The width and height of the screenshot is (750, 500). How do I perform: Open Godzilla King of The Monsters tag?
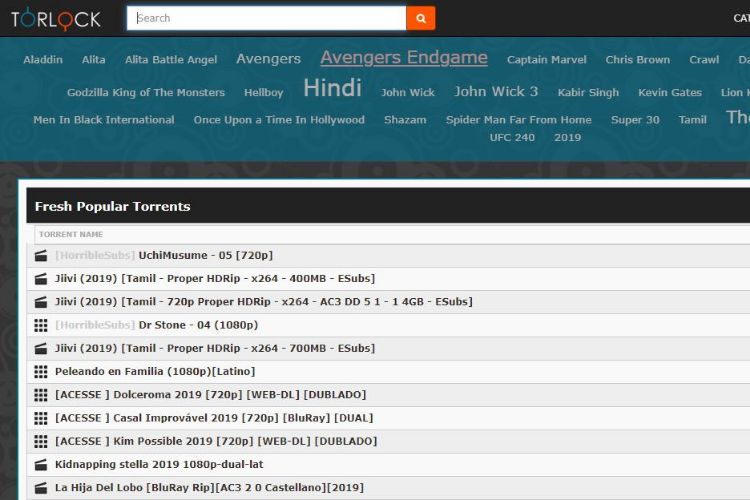(x=146, y=92)
